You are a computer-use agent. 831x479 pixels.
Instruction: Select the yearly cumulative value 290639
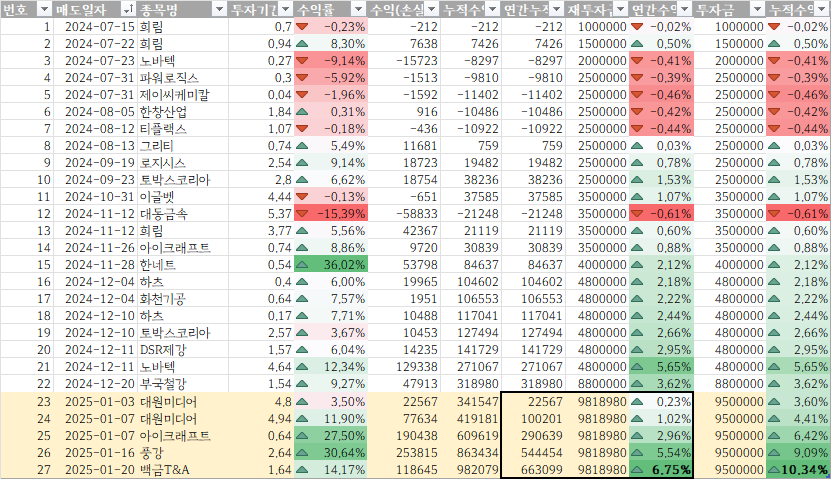(x=533, y=436)
